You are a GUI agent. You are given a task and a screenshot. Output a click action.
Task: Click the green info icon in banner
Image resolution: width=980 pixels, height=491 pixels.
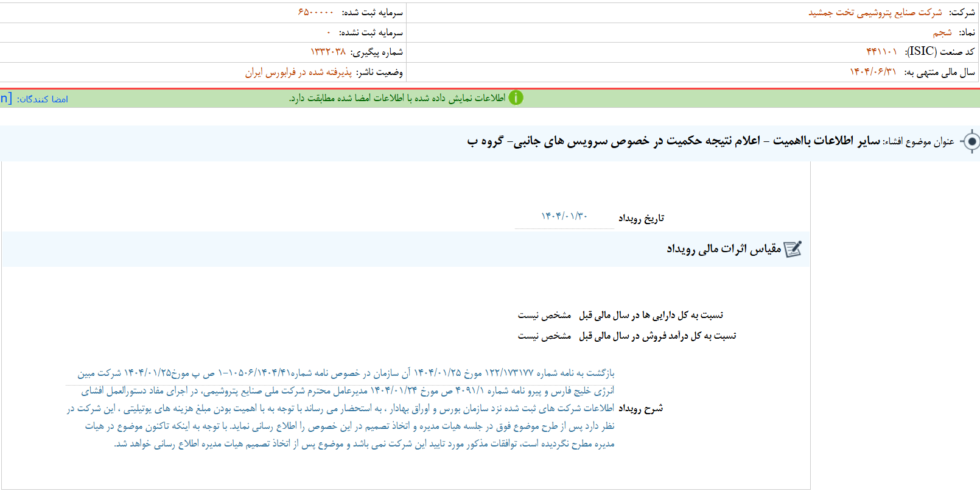click(x=516, y=97)
